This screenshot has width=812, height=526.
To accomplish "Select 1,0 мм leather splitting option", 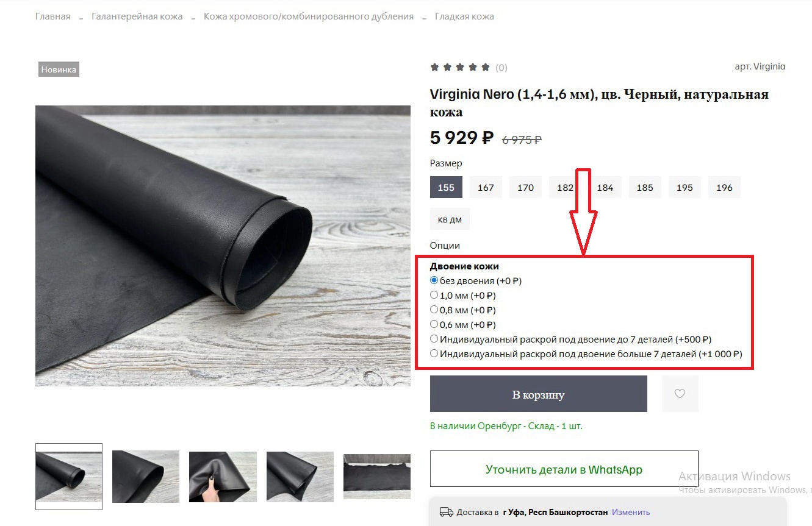I will tap(434, 295).
